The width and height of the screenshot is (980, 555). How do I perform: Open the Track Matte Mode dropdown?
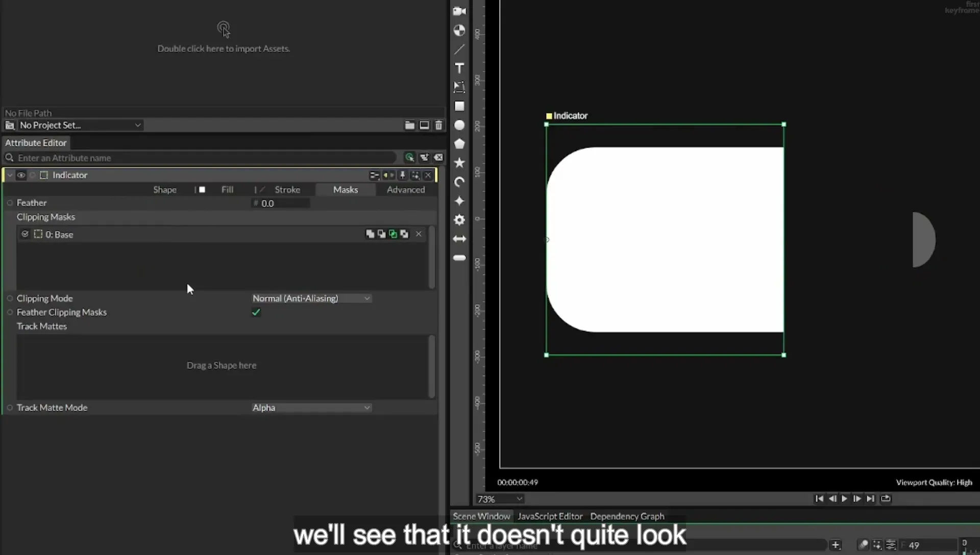[x=311, y=408]
